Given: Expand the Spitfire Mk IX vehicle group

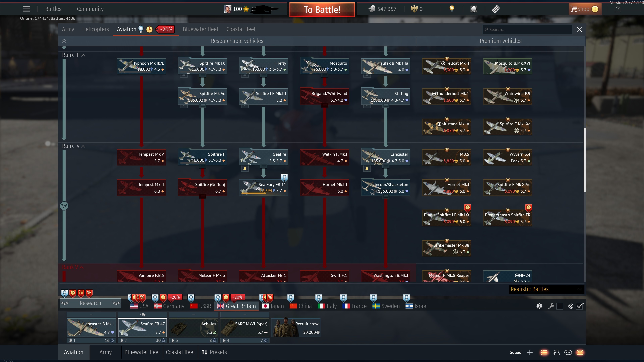Looking at the screenshot, I should [x=203, y=75].
